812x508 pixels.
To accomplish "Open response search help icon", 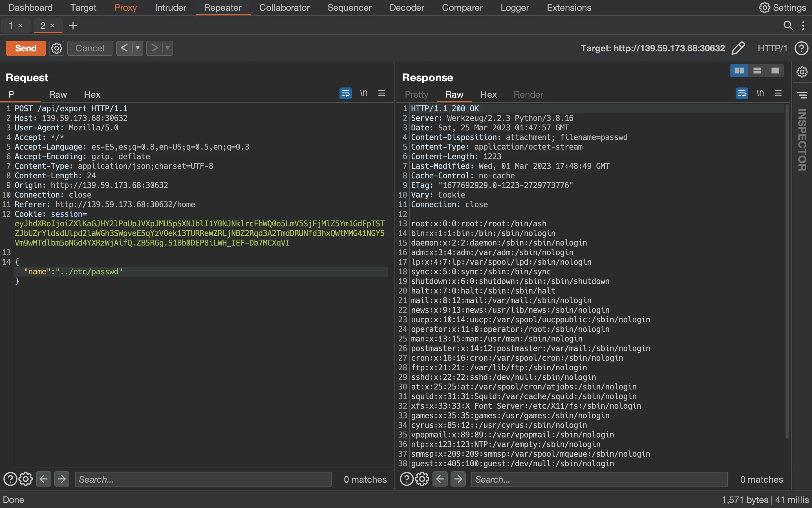I will click(x=407, y=479).
